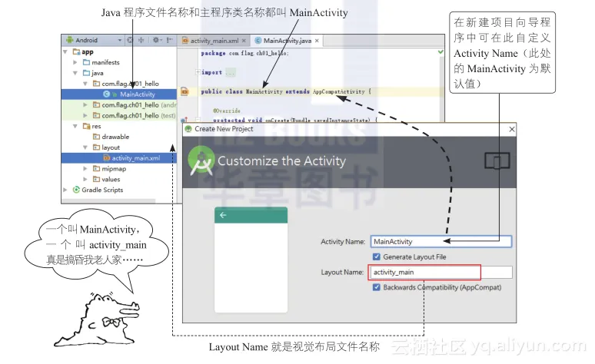
Task: Click the MainActivity class name in code
Action: click(264, 91)
